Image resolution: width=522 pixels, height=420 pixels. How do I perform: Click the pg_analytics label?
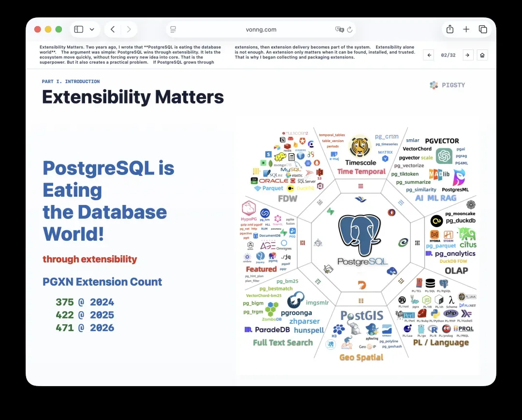(x=455, y=254)
